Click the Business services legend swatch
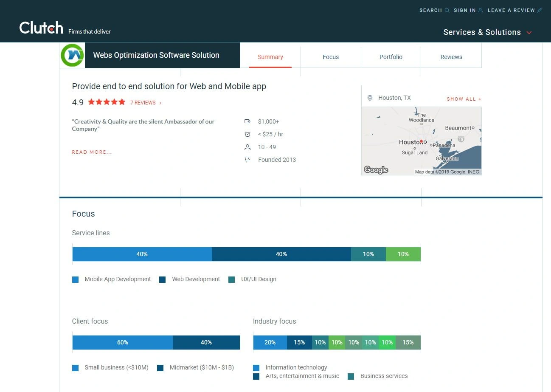The width and height of the screenshot is (551, 392). tap(351, 376)
